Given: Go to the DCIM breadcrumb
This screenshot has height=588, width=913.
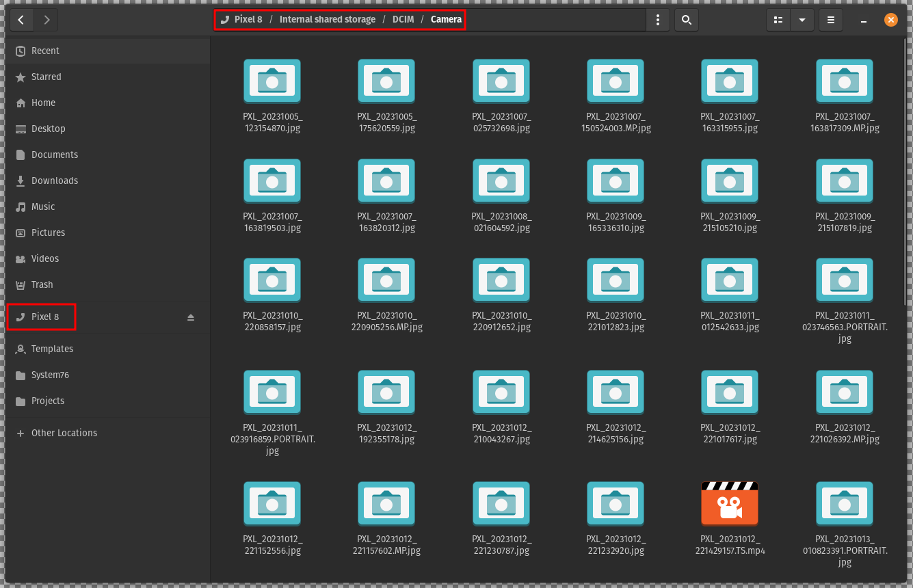Looking at the screenshot, I should coord(403,19).
